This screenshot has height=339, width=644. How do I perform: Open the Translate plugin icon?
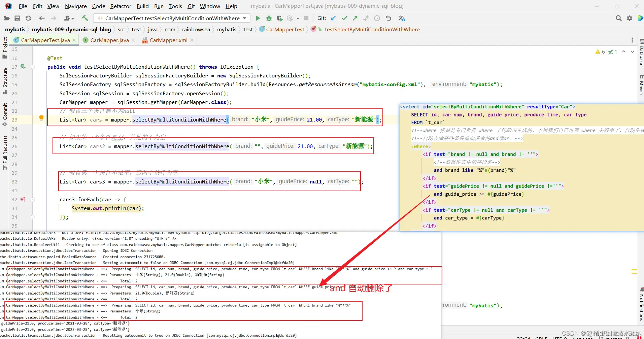tap(402, 18)
